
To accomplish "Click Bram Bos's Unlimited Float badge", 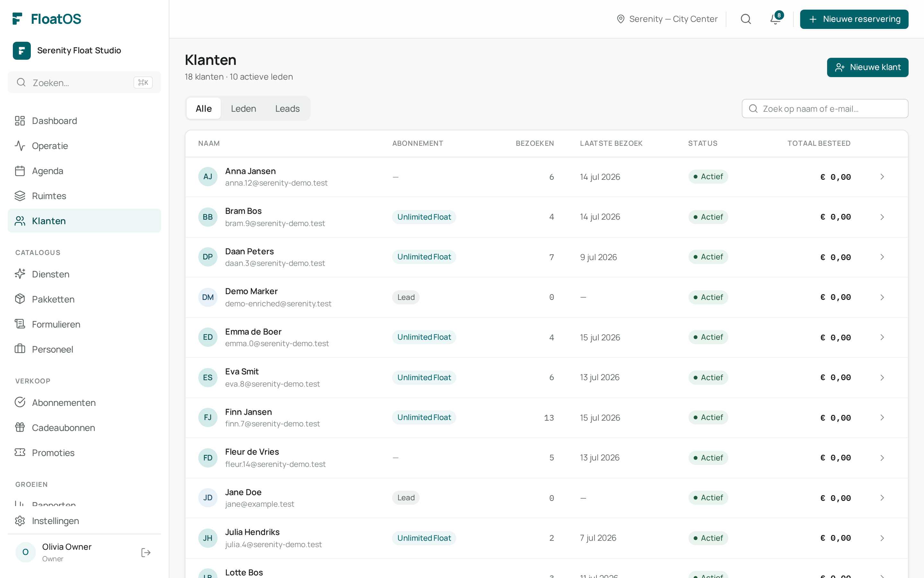I will (424, 217).
